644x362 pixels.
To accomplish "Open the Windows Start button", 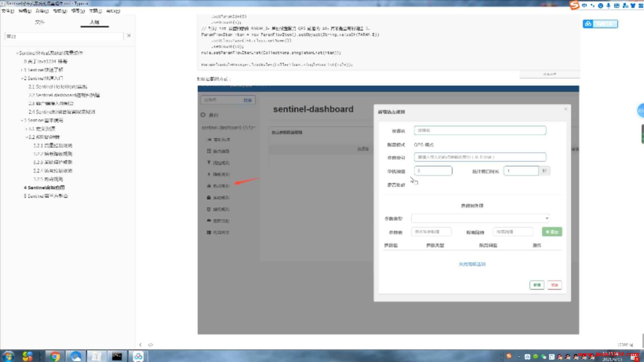I will click(x=8, y=356).
